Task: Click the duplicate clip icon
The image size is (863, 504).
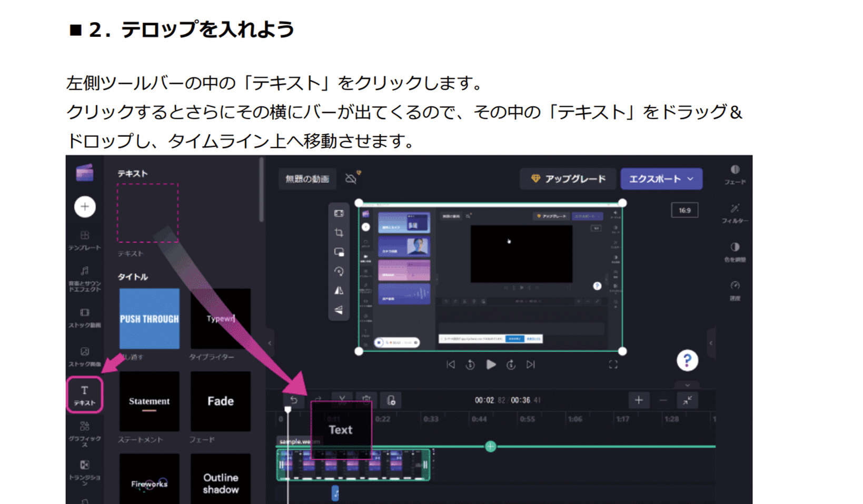Action: pyautogui.click(x=391, y=400)
